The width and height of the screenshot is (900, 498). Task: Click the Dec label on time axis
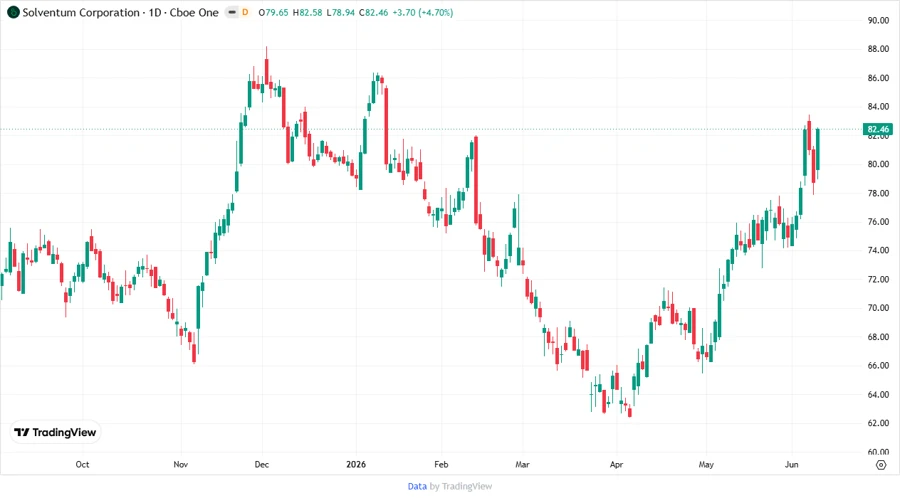coord(262,464)
